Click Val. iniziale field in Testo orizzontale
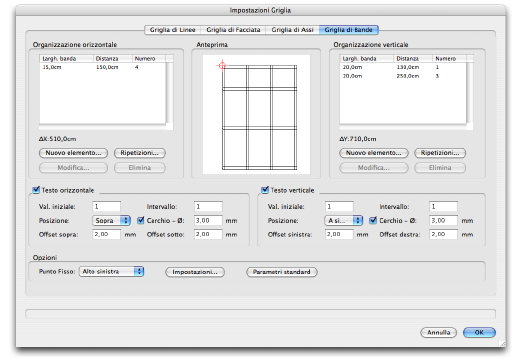Viewport: 526px width, 362px height. pyautogui.click(x=106, y=207)
